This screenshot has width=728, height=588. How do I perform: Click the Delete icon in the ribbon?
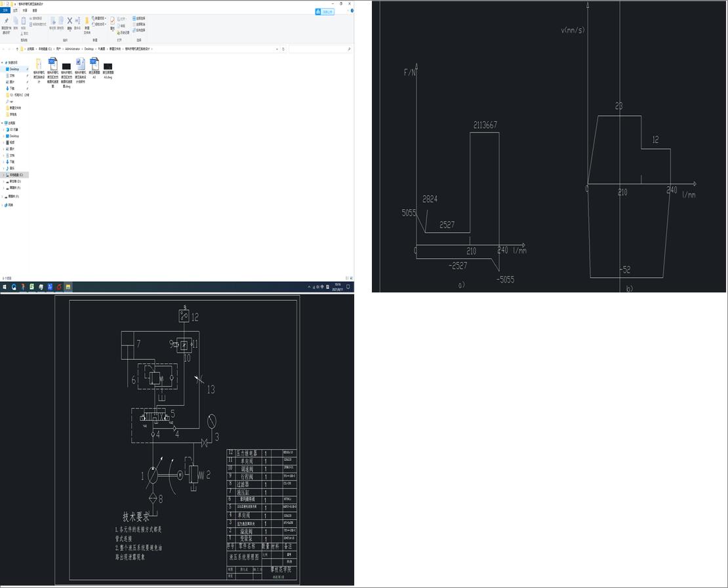(x=70, y=21)
